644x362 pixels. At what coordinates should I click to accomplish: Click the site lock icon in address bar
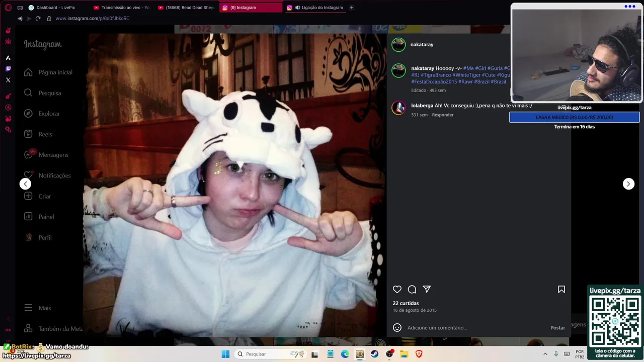[49, 19]
